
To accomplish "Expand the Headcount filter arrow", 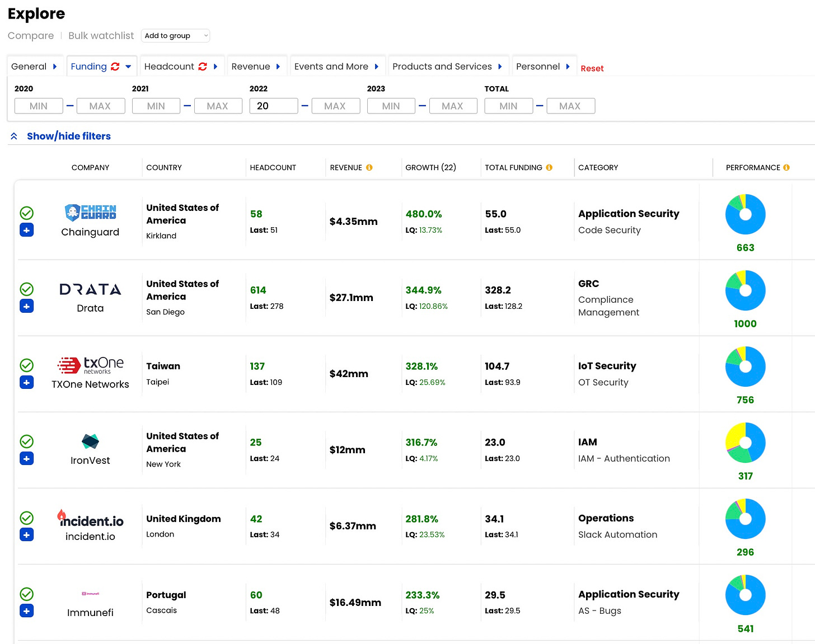I will click(216, 67).
